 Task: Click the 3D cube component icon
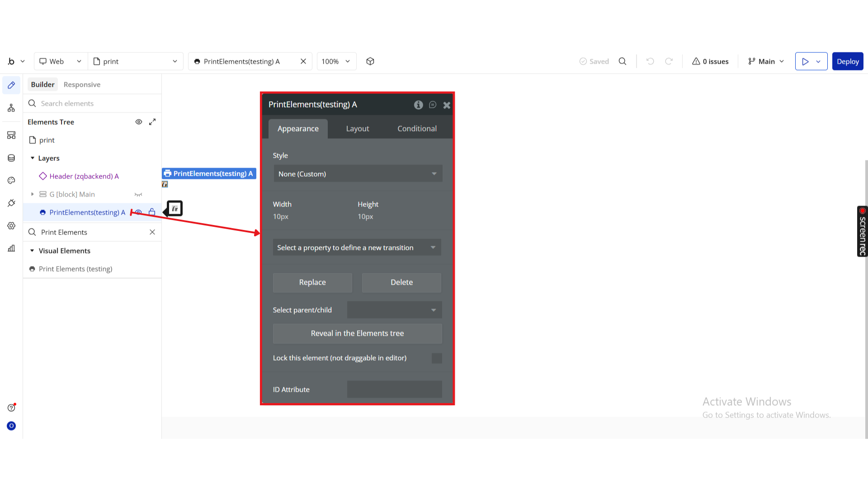(370, 61)
